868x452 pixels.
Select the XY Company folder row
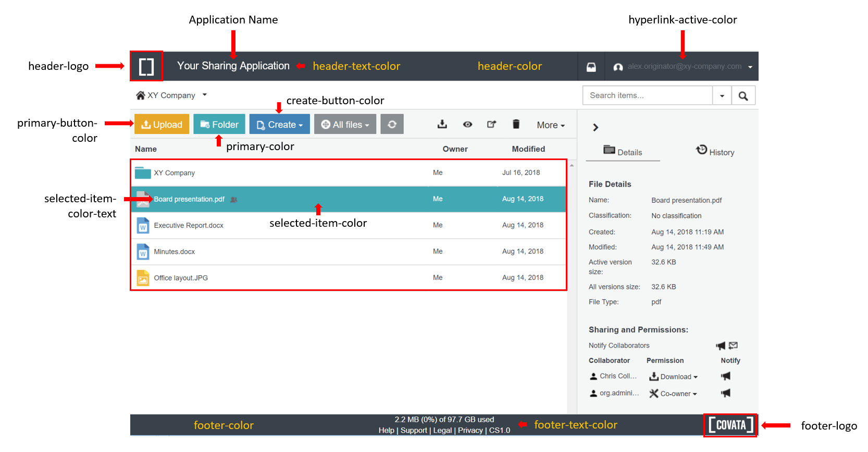pos(349,173)
